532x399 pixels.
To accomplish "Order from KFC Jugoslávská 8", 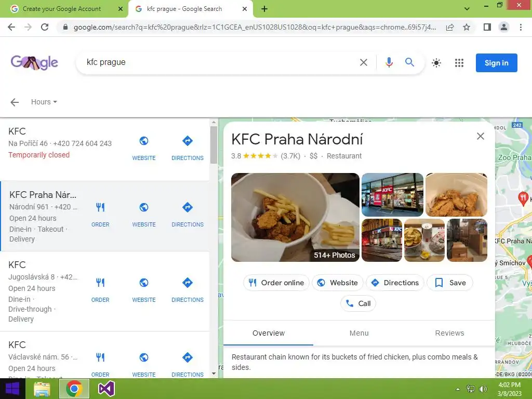I will [100, 290].
